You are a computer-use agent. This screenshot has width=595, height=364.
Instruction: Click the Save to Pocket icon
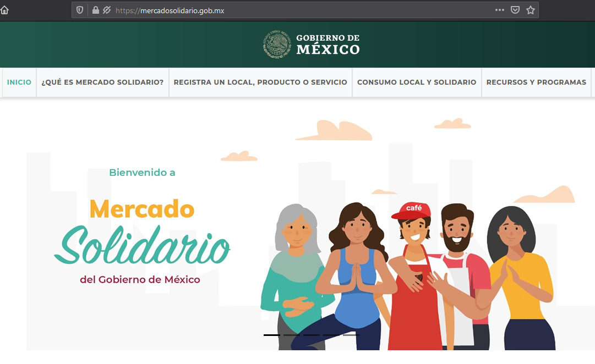(515, 10)
